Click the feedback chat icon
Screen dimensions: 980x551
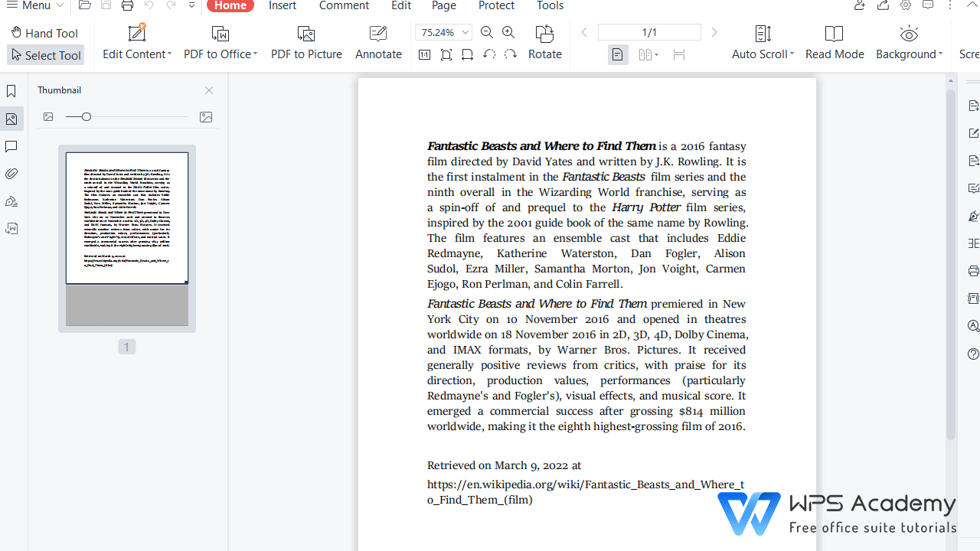[x=928, y=5]
